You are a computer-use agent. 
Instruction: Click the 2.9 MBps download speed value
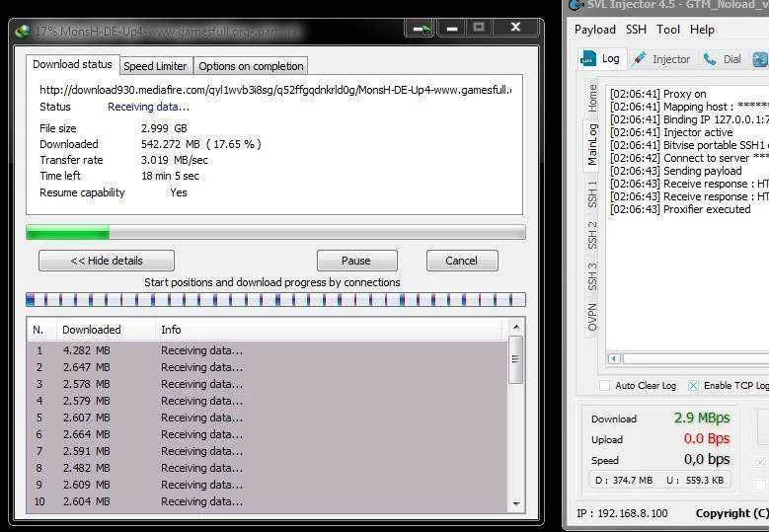pos(702,418)
